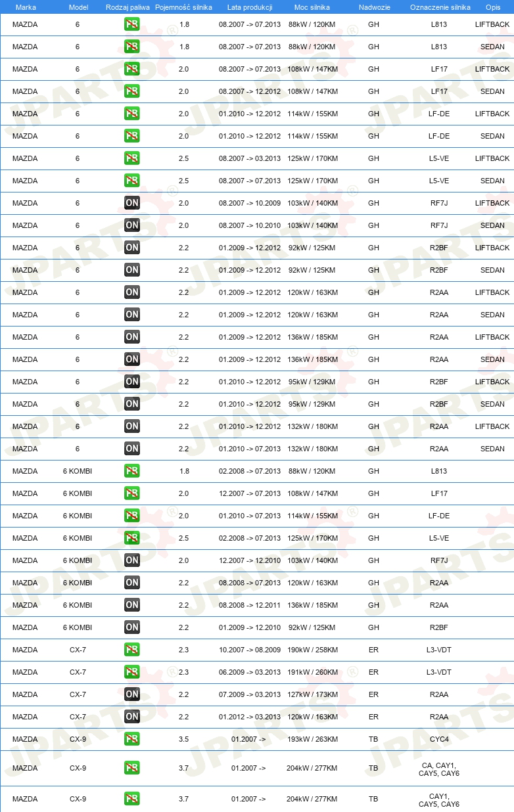The height and width of the screenshot is (812, 514).
Task: Click the 'CYC4' engine code cell
Action: (x=439, y=739)
